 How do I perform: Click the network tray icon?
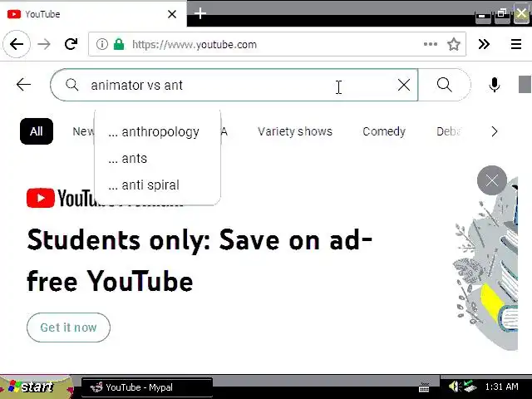[x=470, y=387]
